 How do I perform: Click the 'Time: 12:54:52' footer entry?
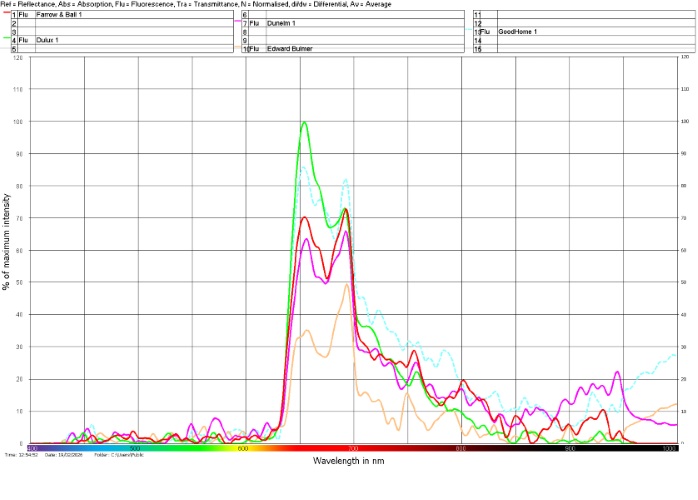pos(21,455)
